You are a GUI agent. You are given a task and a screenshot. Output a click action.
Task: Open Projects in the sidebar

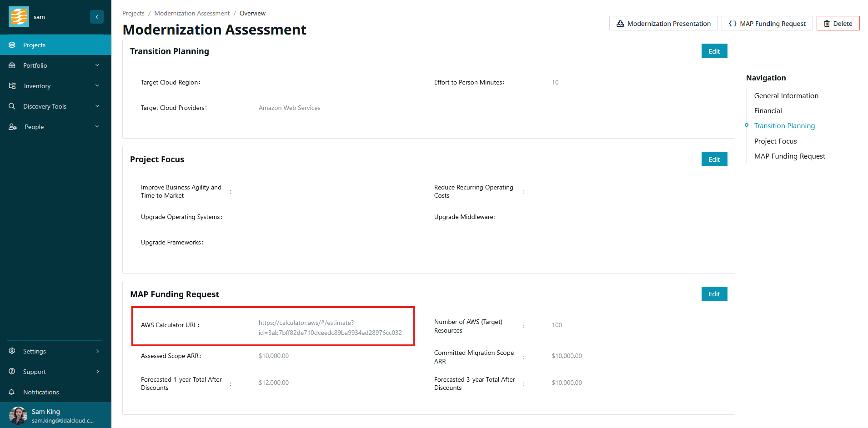pos(55,45)
